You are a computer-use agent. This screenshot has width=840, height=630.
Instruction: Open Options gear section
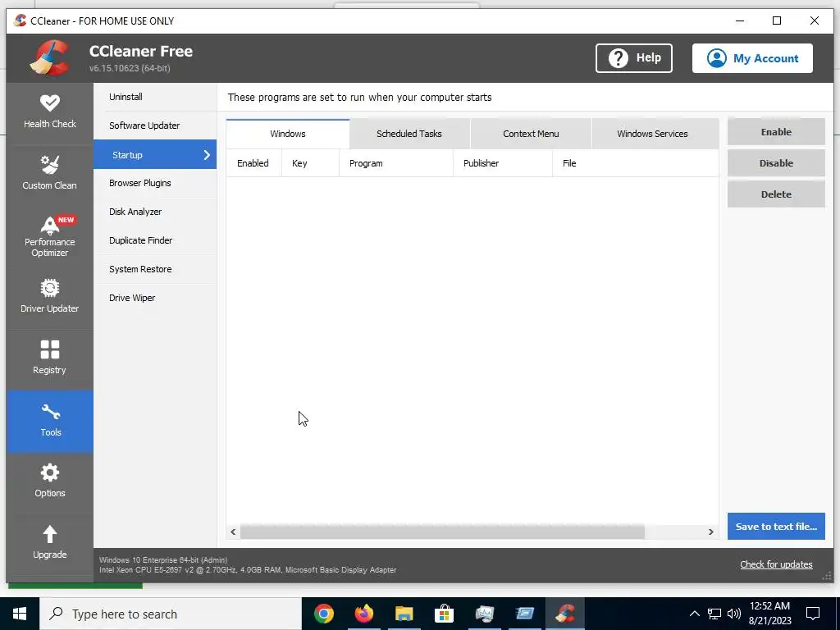point(50,482)
